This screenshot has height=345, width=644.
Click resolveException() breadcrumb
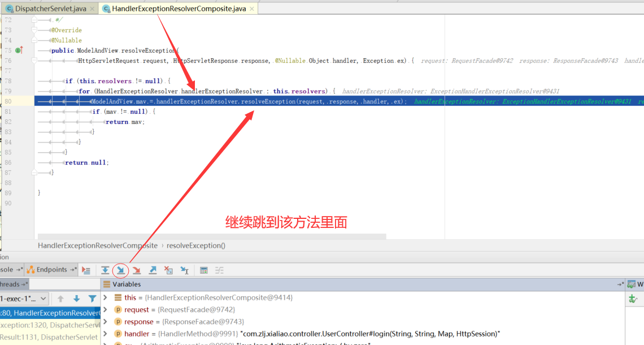point(196,245)
